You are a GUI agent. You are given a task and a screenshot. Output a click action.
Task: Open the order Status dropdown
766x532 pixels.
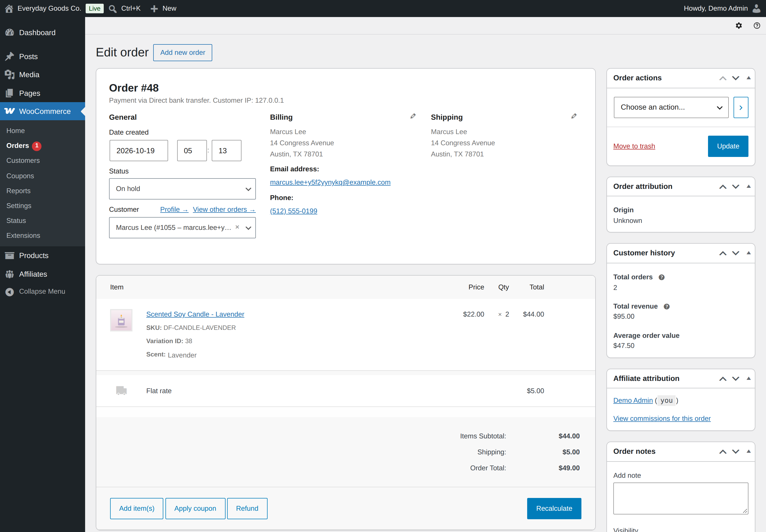182,189
